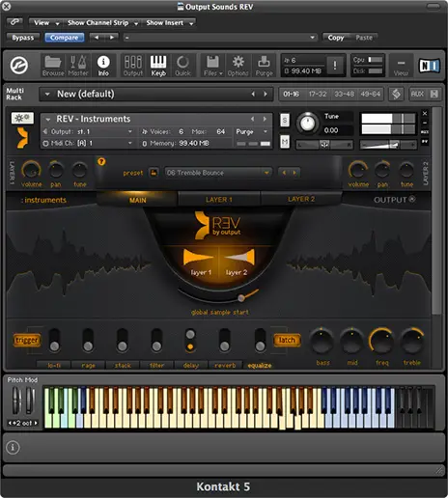448x498 pixels.
Task: Open the Files dropdown menu
Action: pos(212,66)
